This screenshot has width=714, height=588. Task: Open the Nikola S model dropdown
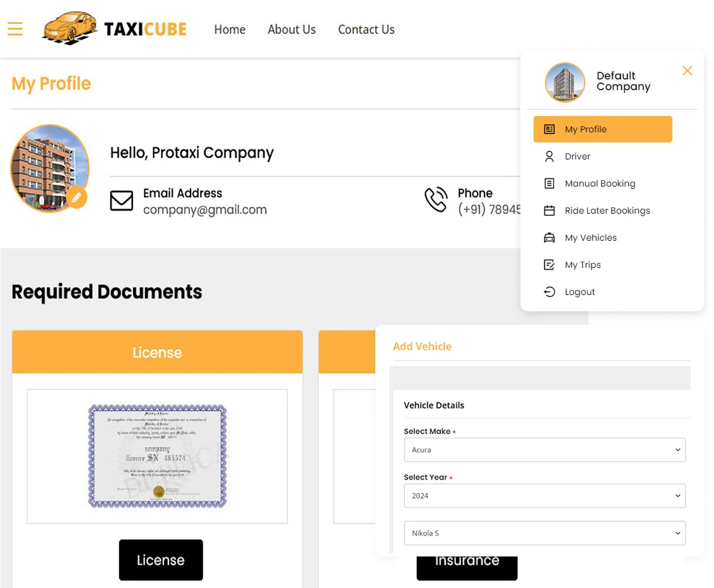click(x=544, y=533)
